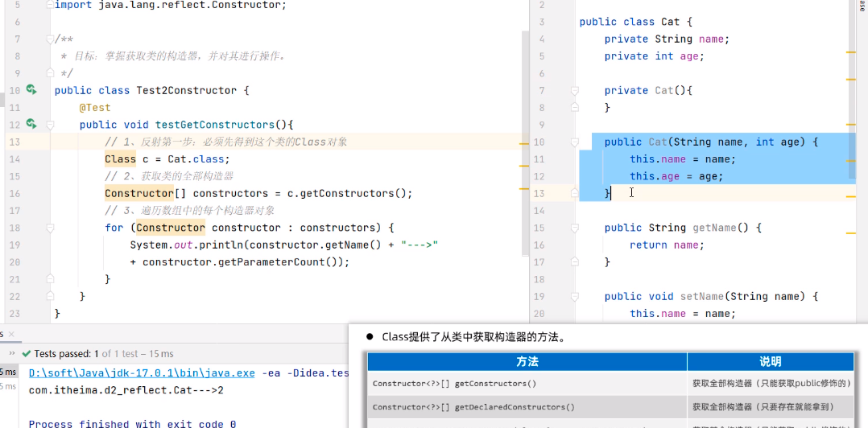The height and width of the screenshot is (428, 868).
Task: Collapse the public Cat(String name, int age) constructor
Action: coord(575,142)
